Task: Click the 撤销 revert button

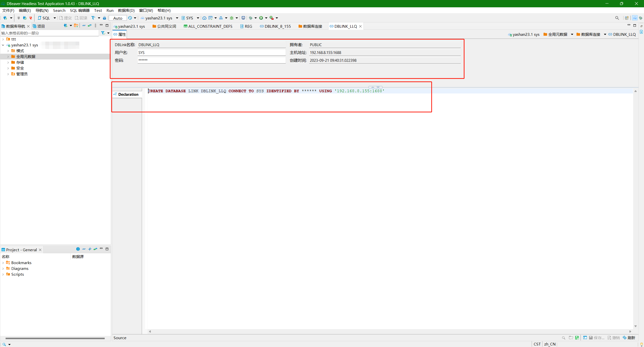Action: point(614,338)
